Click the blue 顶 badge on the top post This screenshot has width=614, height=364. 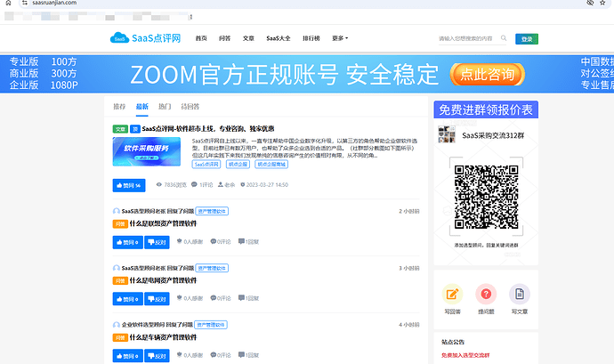tap(134, 129)
